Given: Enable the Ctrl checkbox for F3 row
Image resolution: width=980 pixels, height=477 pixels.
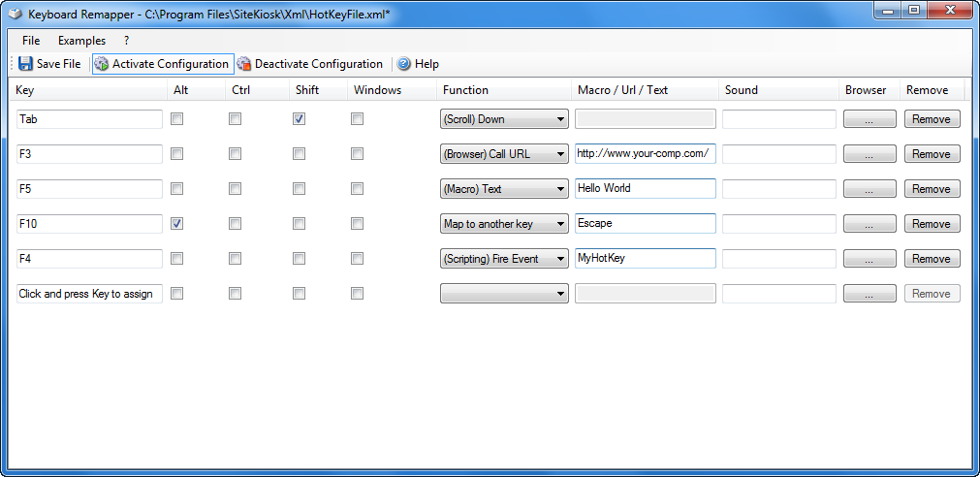Looking at the screenshot, I should [x=236, y=154].
